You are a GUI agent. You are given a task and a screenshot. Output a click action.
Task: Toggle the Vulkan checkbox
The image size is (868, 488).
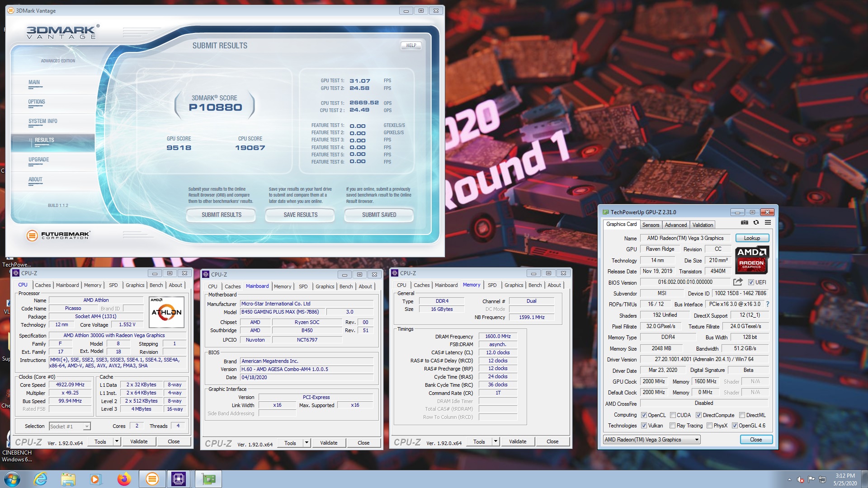click(x=644, y=426)
